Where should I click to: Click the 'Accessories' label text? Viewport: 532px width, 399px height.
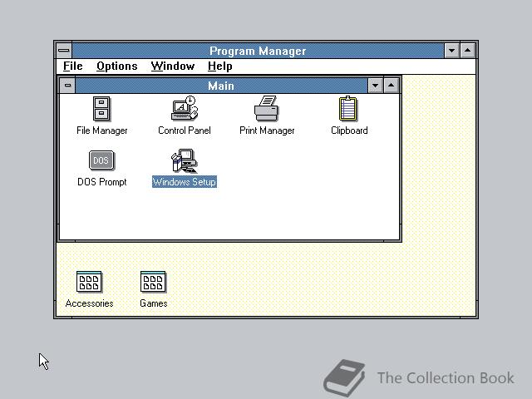(89, 303)
